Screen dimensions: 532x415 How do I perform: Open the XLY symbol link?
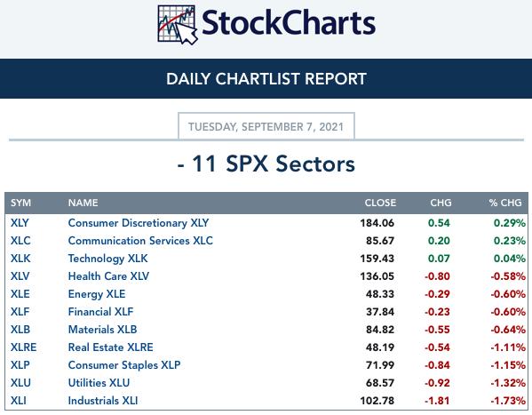pos(20,223)
